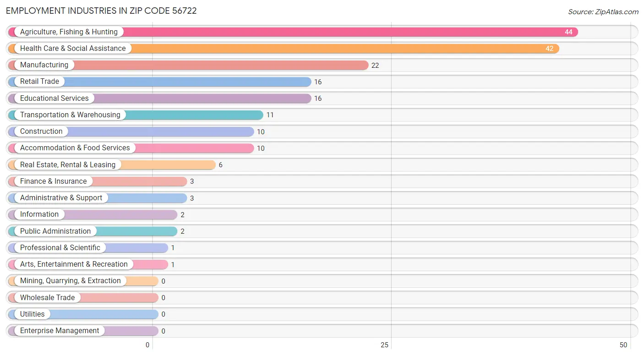Click the Manufacturing bar label
Image resolution: width=644 pixels, height=356 pixels.
click(44, 65)
